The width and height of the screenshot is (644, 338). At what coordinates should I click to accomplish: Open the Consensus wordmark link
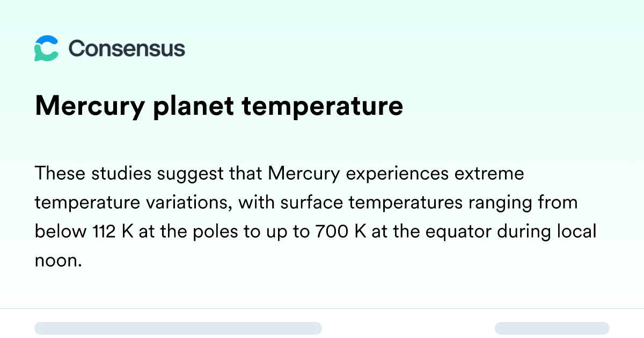[x=127, y=49]
